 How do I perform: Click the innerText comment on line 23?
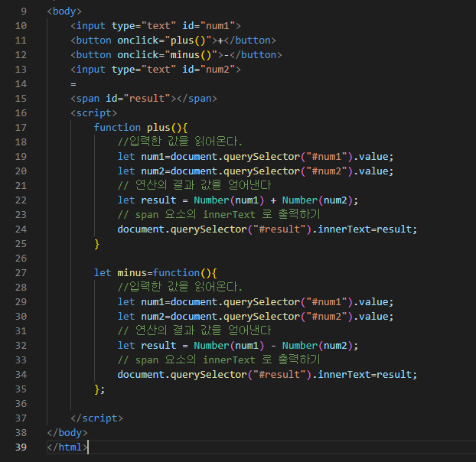[x=219, y=214]
